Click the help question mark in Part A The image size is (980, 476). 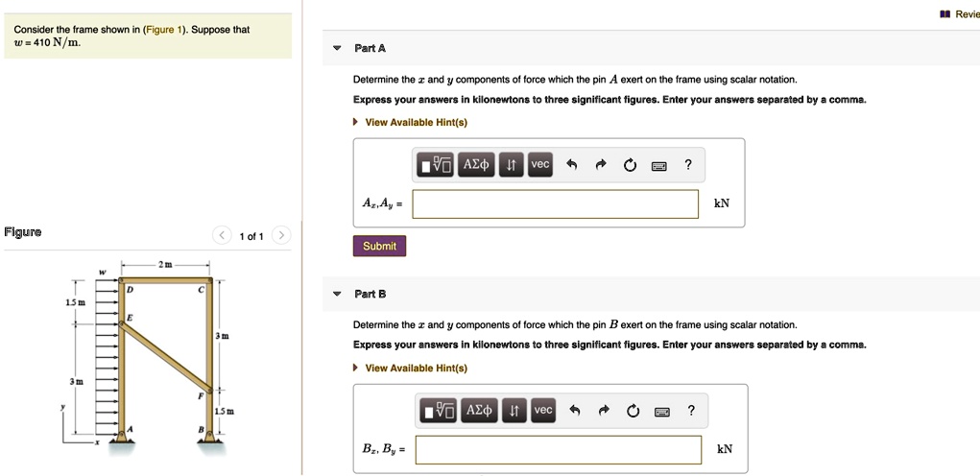click(x=688, y=165)
